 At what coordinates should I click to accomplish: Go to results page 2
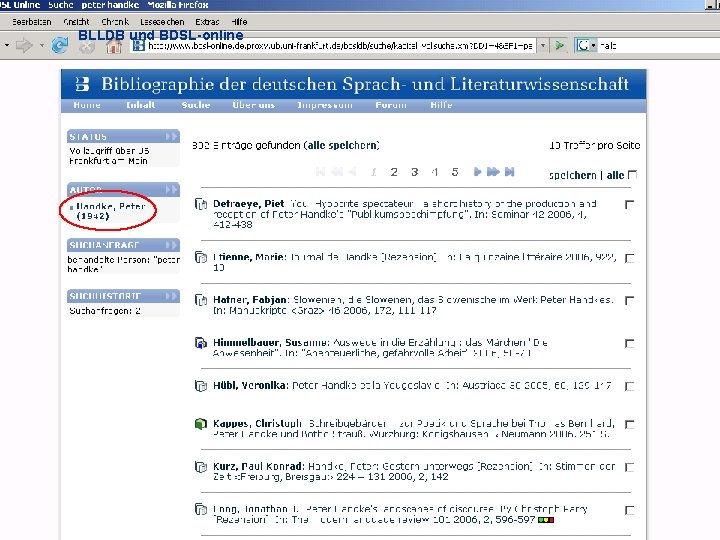click(x=394, y=172)
